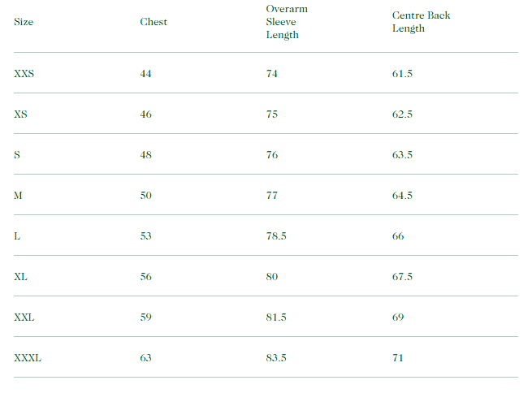Click sleeve length value 81.5
Image resolution: width=532 pixels, height=393 pixels.
click(x=276, y=317)
